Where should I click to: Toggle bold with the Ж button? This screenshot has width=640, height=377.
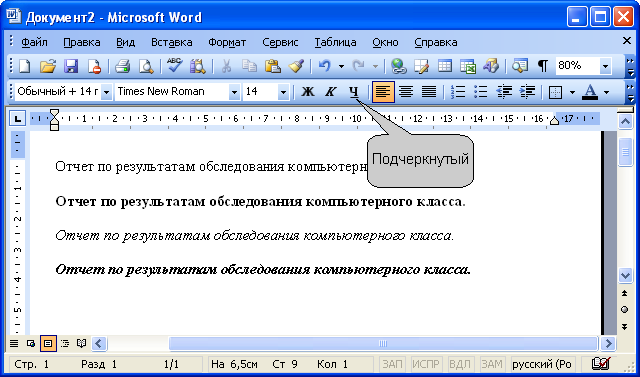coord(307,92)
